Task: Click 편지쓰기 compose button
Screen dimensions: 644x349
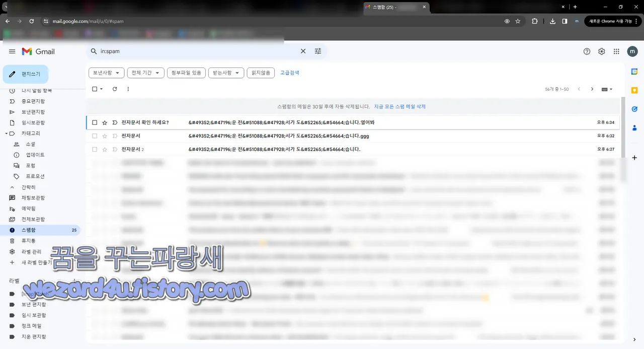Action: 26,74
